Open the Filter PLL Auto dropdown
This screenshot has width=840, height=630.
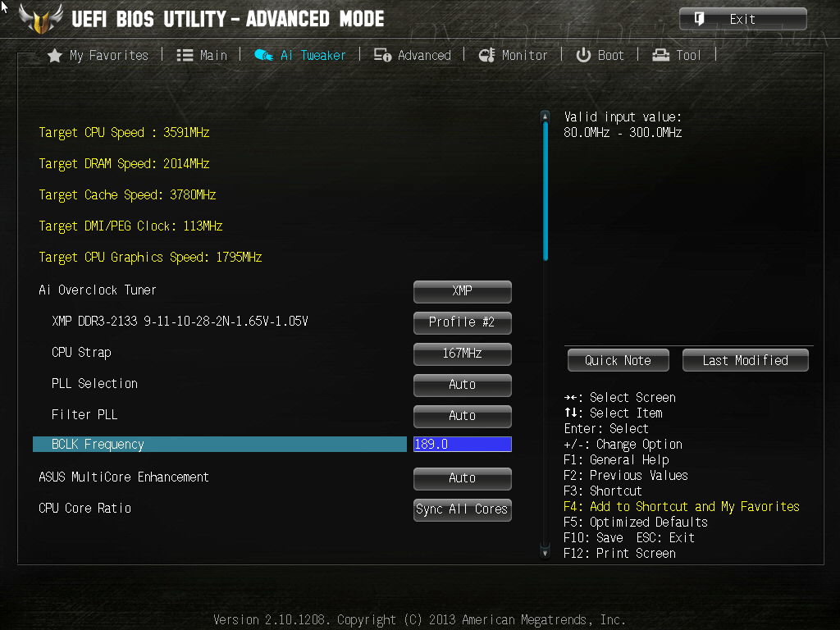click(x=463, y=416)
